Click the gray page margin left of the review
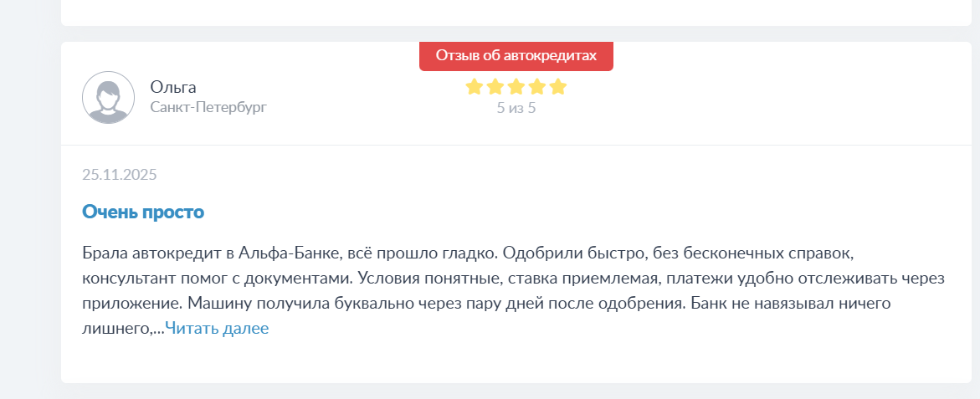 pyautogui.click(x=29, y=209)
